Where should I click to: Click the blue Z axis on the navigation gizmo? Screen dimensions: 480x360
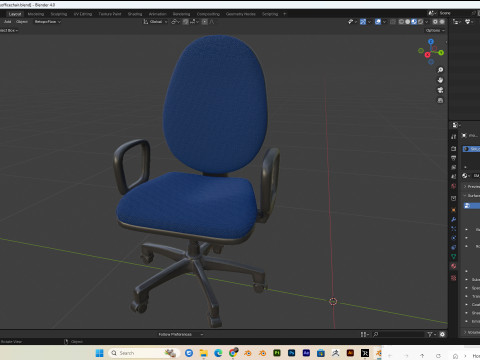[x=431, y=42]
